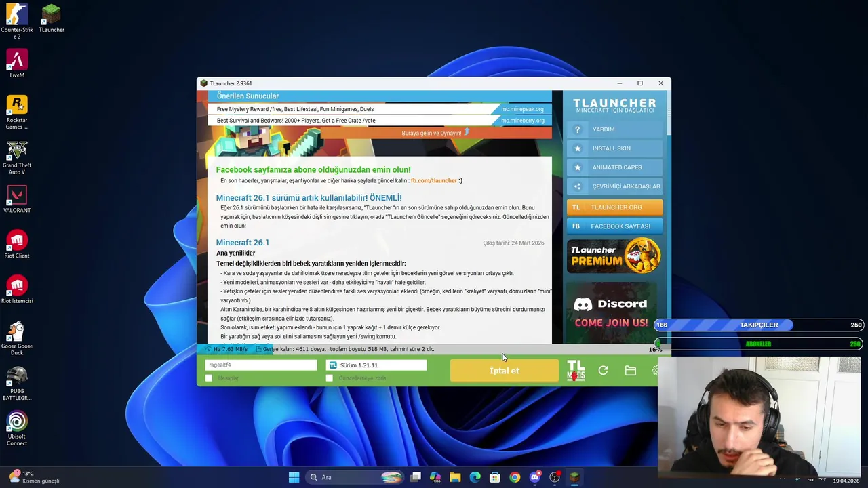The image size is (868, 488).
Task: Toggle the Hesaplar checkbox
Action: coord(209,378)
